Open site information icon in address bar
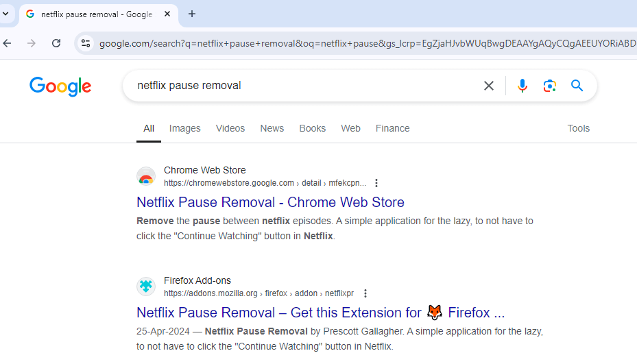Image resolution: width=637 pixels, height=364 pixels. click(85, 43)
